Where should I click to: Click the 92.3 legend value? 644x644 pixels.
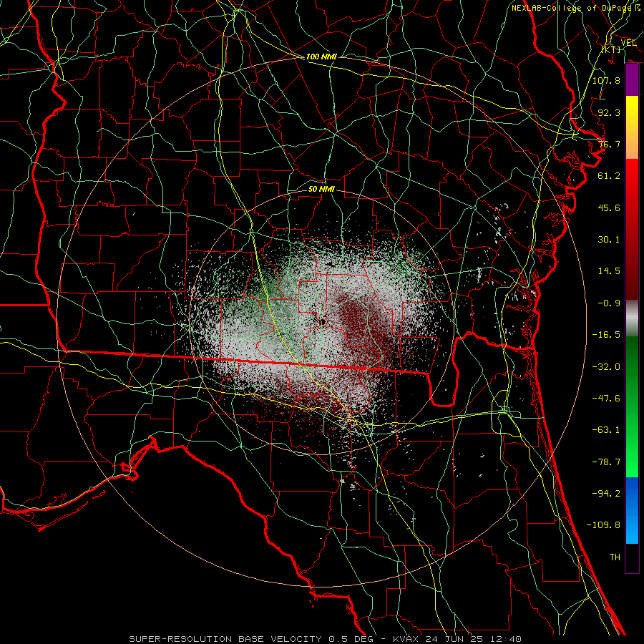[x=609, y=112]
